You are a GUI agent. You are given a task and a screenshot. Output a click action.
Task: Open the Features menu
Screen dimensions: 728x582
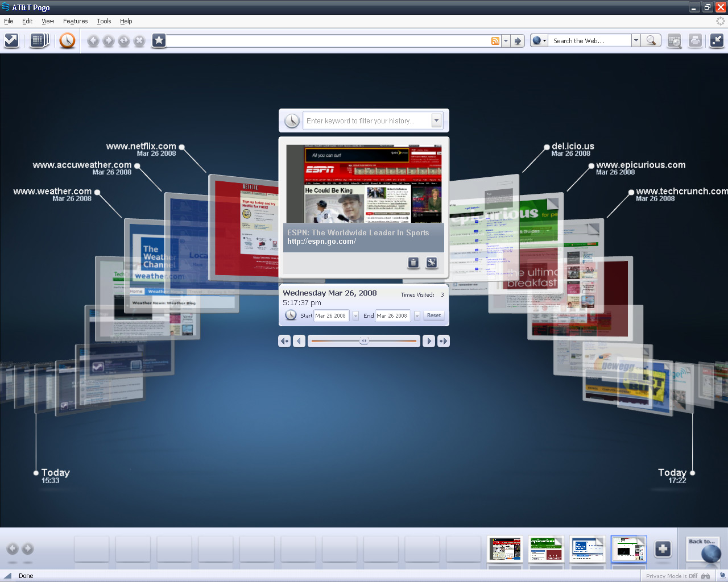pos(75,21)
